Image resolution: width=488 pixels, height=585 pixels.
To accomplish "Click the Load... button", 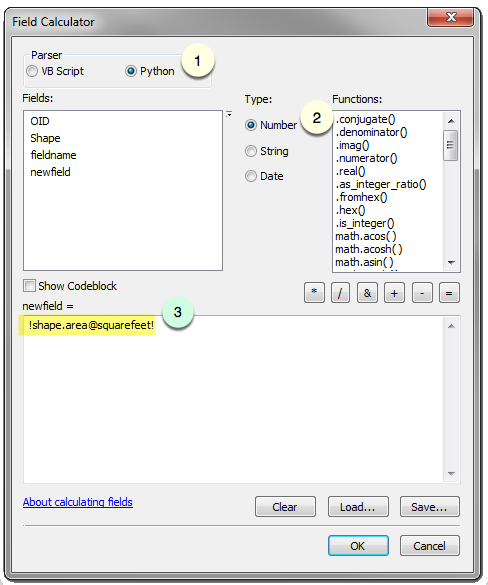I will (x=358, y=507).
